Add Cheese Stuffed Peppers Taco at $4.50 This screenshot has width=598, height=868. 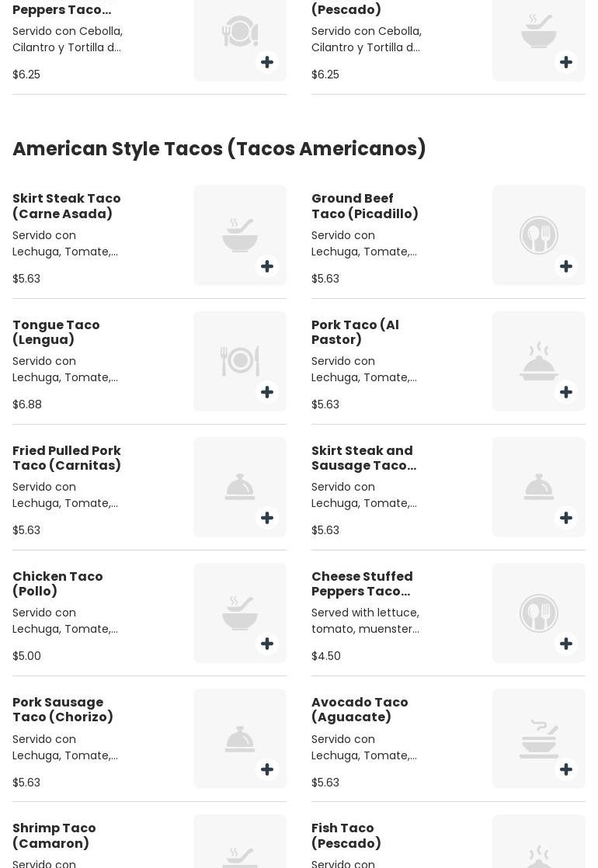pyautogui.click(x=566, y=644)
